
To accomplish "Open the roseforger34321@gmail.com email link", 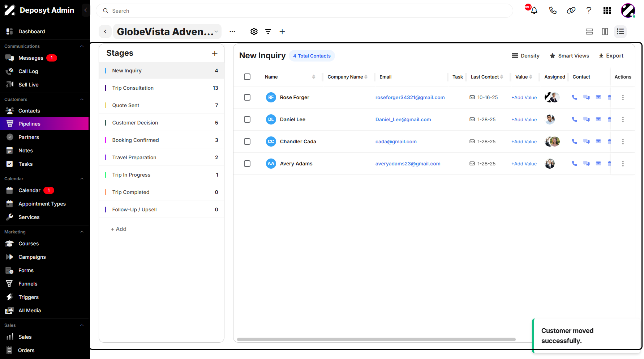I will tap(410, 97).
